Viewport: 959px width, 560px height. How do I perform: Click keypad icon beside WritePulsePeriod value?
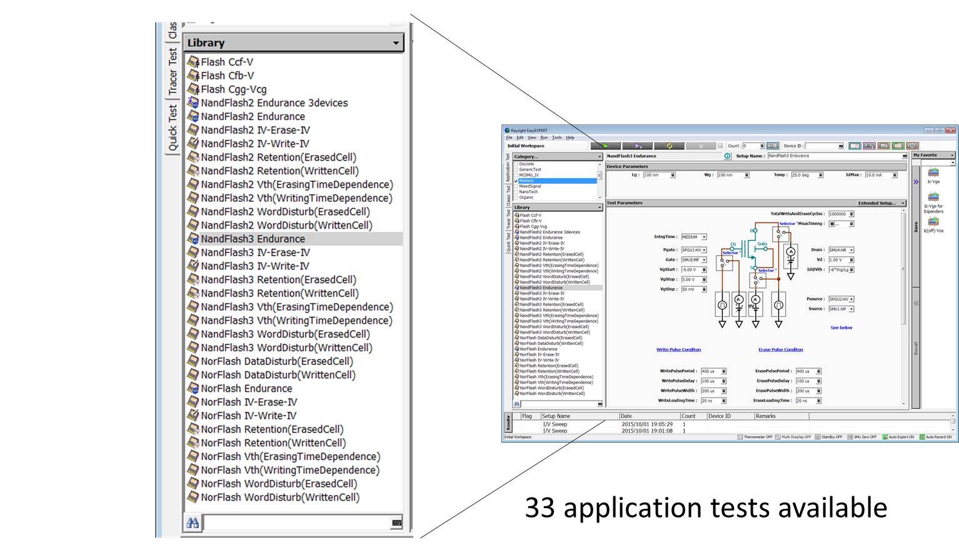point(723,371)
